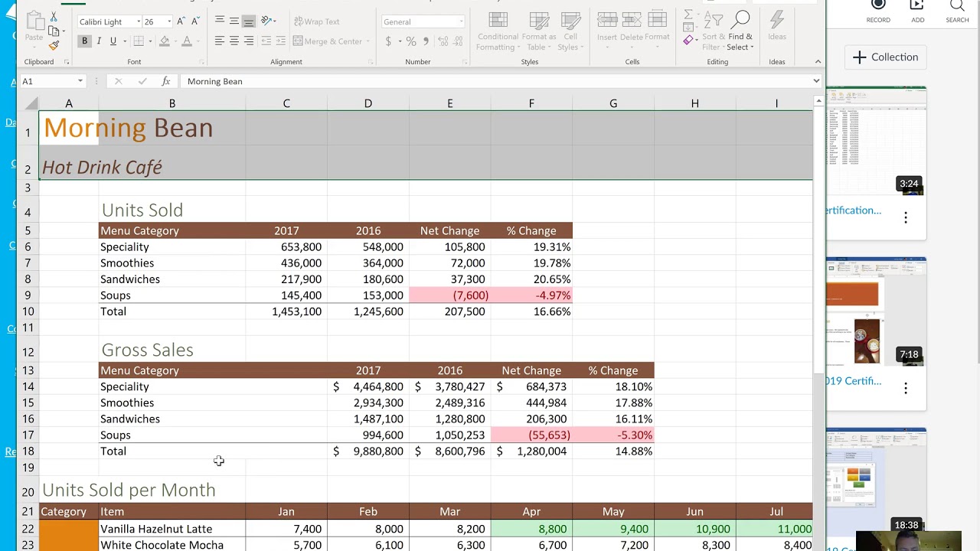Image resolution: width=980 pixels, height=551 pixels.
Task: Click the Fill down icon
Action: click(x=688, y=27)
